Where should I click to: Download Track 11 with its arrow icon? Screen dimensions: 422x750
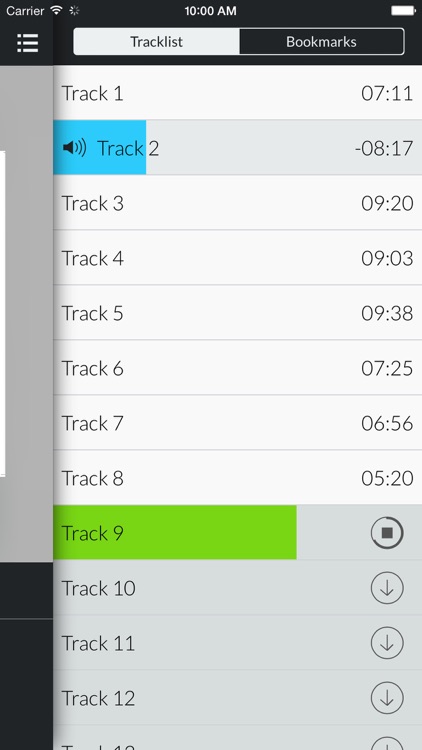pos(387,643)
